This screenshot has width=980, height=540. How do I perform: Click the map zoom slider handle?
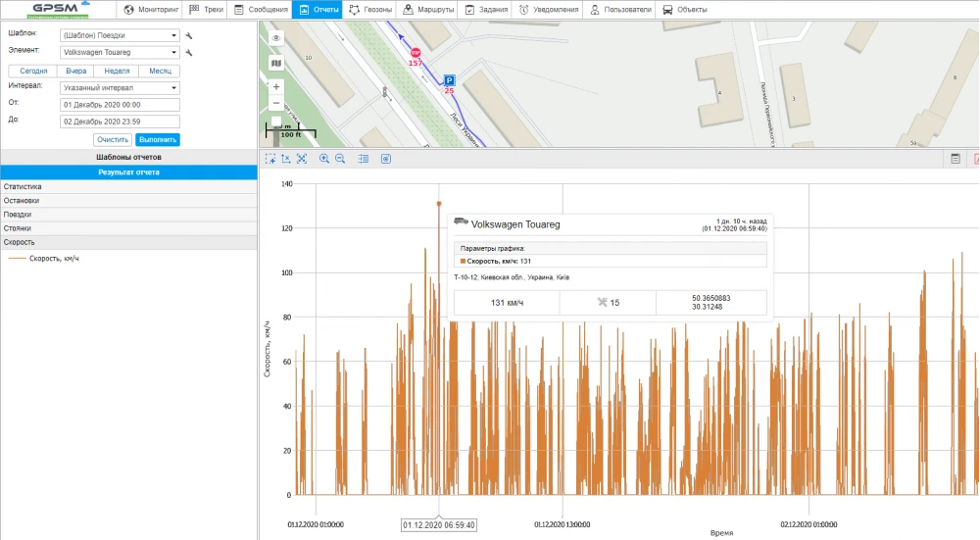click(x=276, y=123)
